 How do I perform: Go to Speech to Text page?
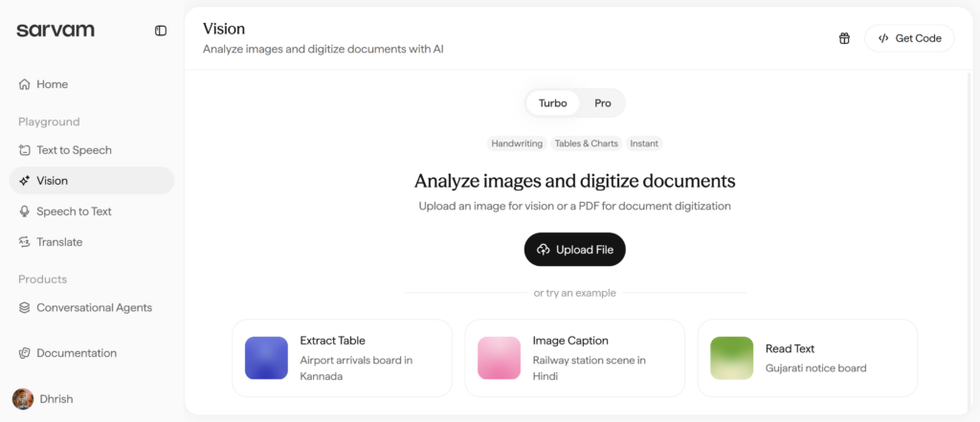pos(74,211)
